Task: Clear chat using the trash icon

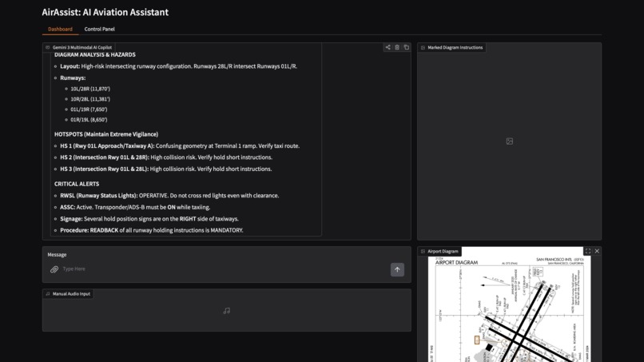Action: tap(397, 47)
